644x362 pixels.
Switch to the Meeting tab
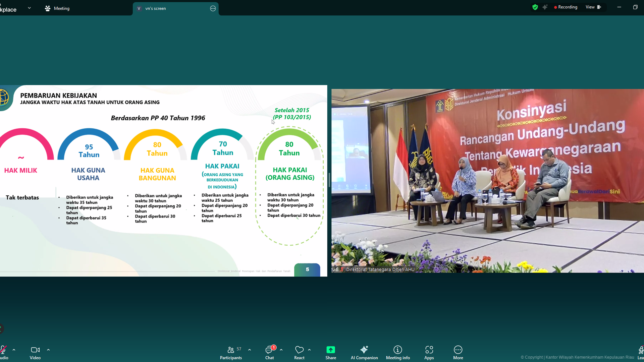(57, 8)
